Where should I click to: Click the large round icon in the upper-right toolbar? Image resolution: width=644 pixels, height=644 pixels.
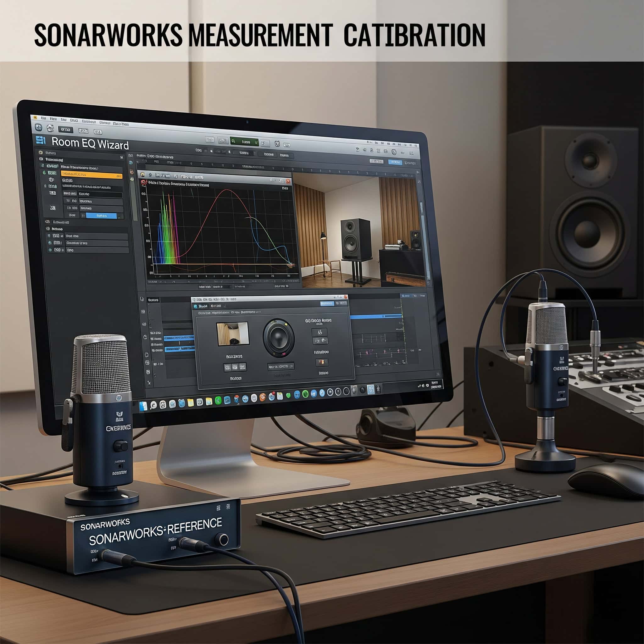pyautogui.click(x=394, y=152)
